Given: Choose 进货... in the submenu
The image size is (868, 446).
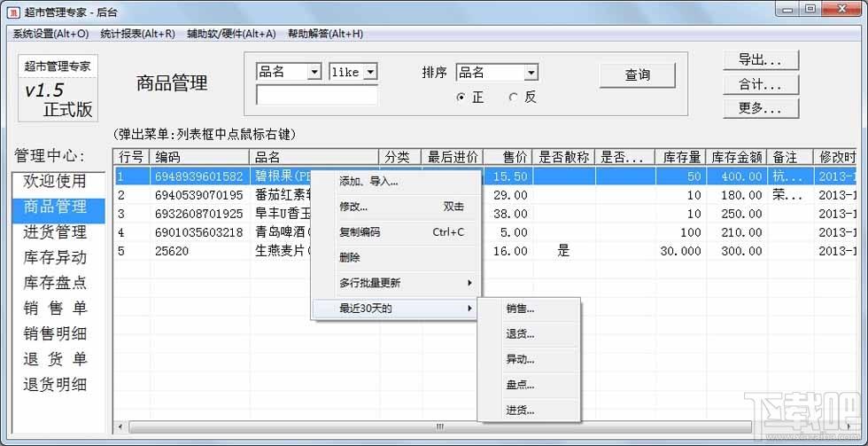Looking at the screenshot, I should (529, 411).
